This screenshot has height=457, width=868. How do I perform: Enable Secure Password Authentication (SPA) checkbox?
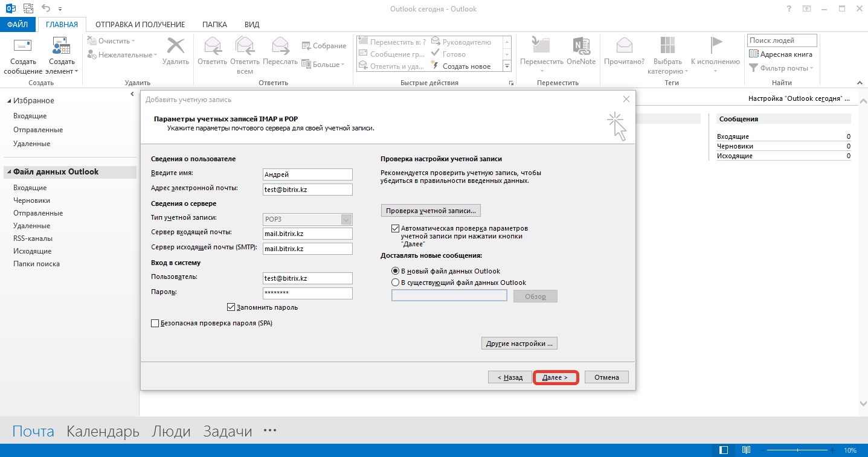(155, 324)
